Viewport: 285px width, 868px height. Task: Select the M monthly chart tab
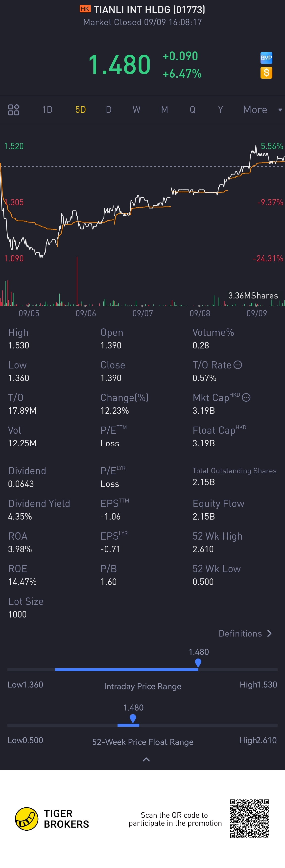click(164, 110)
